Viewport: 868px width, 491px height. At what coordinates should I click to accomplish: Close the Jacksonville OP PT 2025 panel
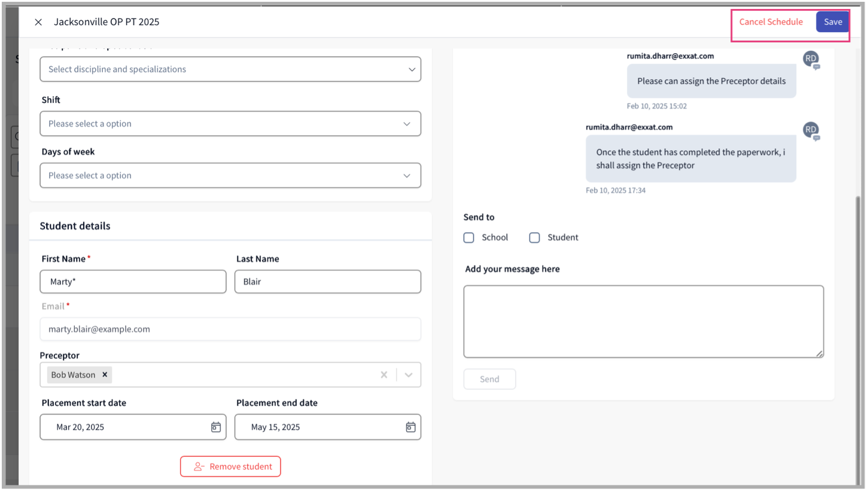click(38, 22)
